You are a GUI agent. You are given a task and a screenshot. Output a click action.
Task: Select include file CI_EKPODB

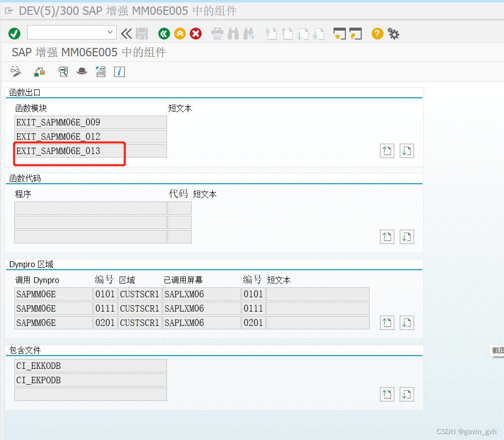(90, 380)
